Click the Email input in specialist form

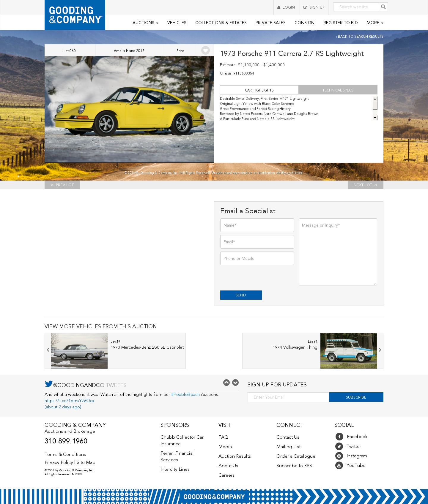pos(257,242)
